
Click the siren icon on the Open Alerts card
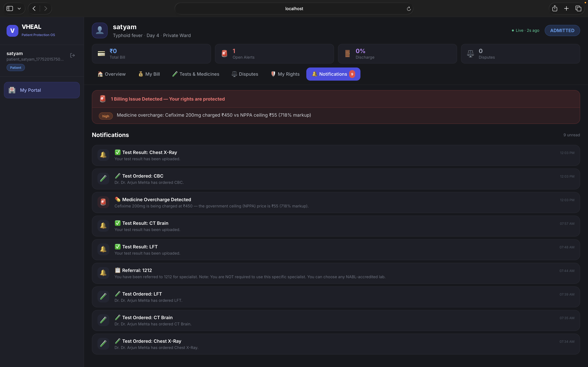click(224, 53)
